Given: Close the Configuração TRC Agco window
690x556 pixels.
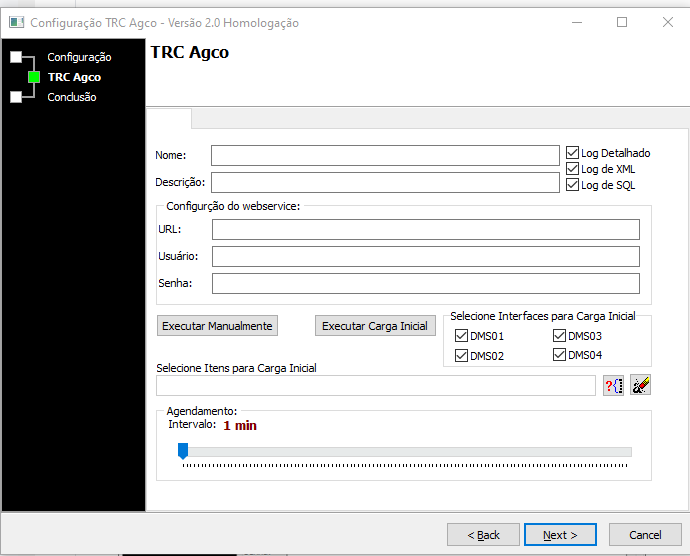Looking at the screenshot, I should (668, 22).
